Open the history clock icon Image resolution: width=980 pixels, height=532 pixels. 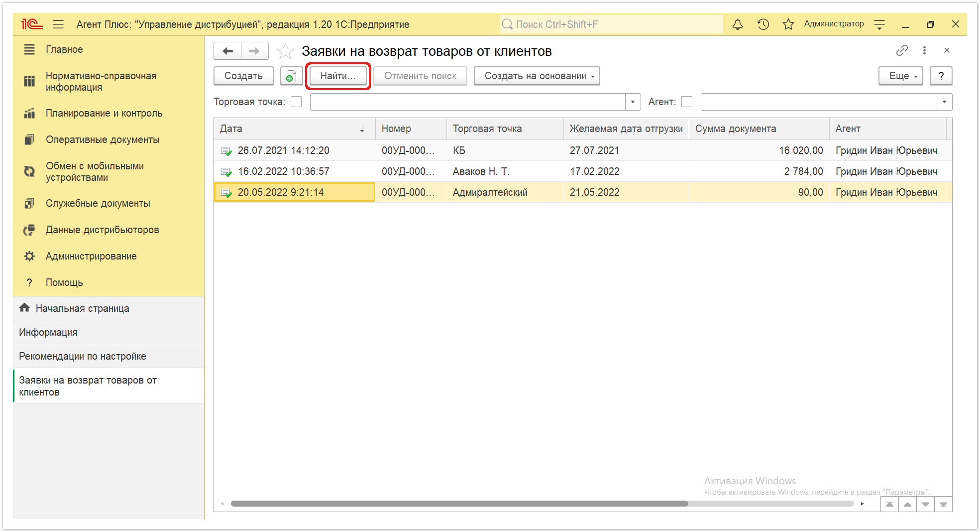(x=763, y=24)
